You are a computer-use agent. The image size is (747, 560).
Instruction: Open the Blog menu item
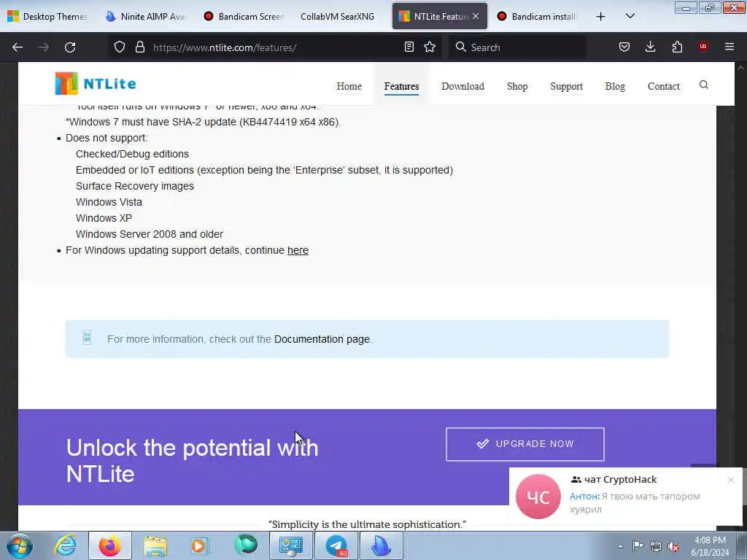[x=615, y=86]
